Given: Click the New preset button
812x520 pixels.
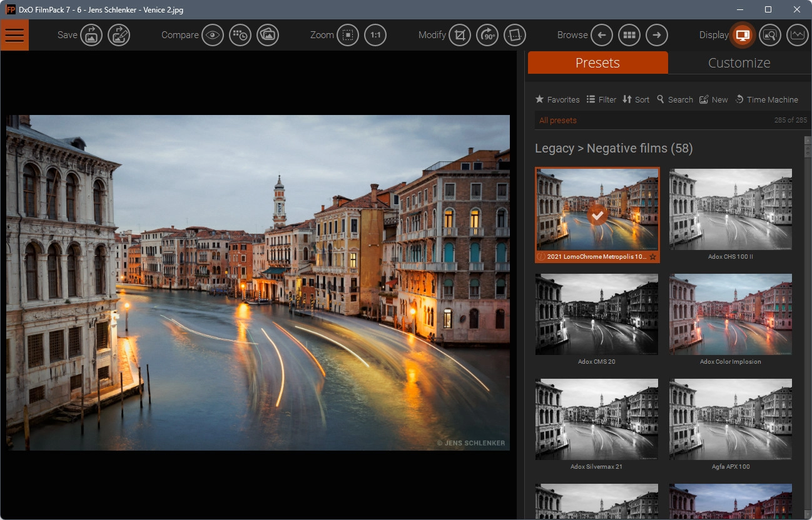Looking at the screenshot, I should pyautogui.click(x=713, y=99).
